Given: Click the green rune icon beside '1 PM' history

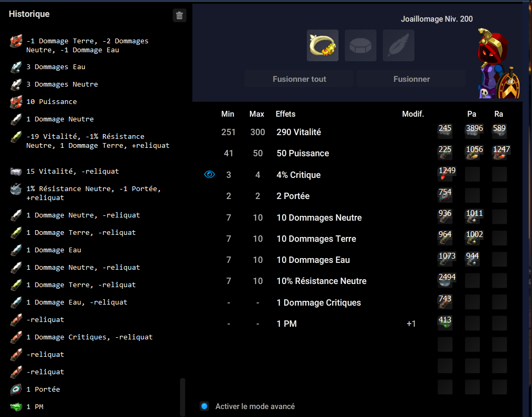Looking at the screenshot, I should point(16,406).
